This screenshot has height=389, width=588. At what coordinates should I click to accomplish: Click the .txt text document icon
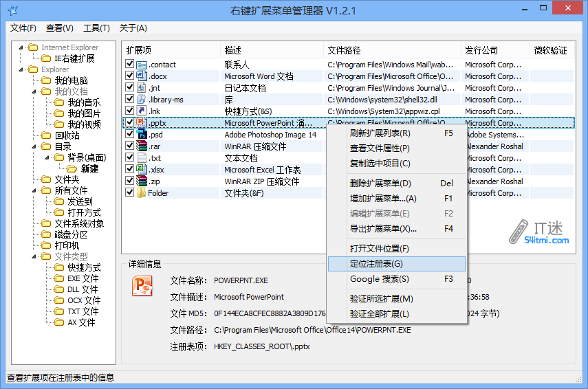142,158
